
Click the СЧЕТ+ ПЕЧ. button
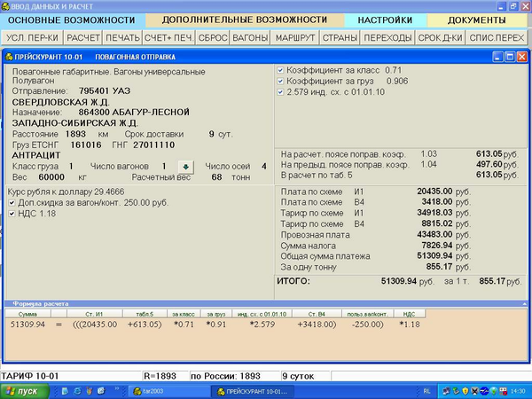[168, 37]
